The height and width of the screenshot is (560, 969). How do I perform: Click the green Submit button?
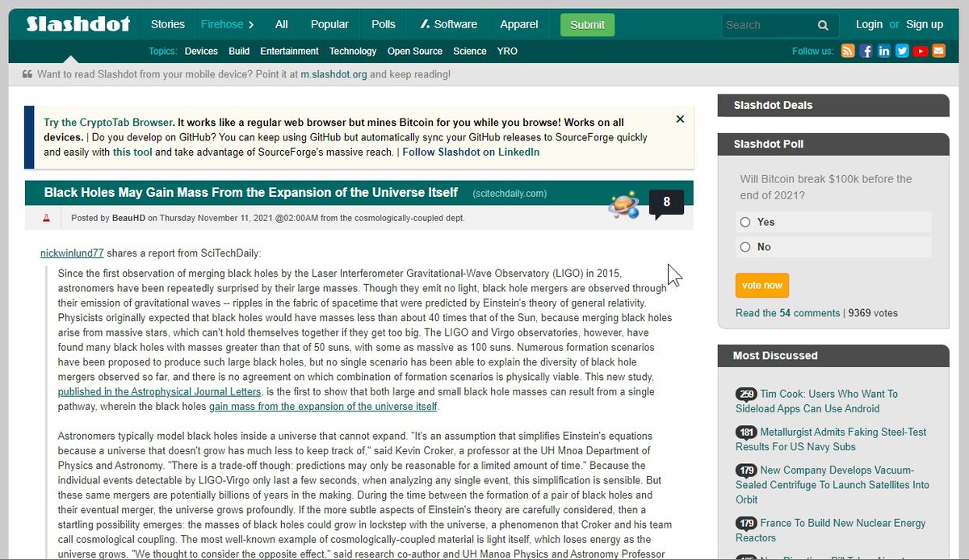(587, 25)
